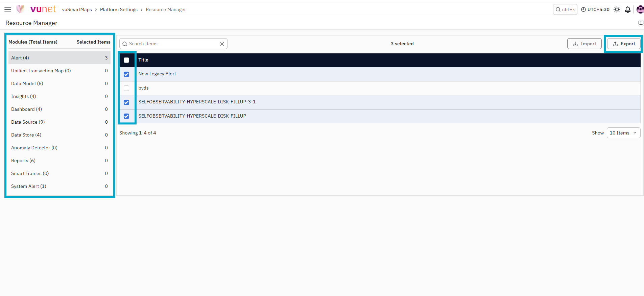Select Data Store (4) module

tap(59, 135)
